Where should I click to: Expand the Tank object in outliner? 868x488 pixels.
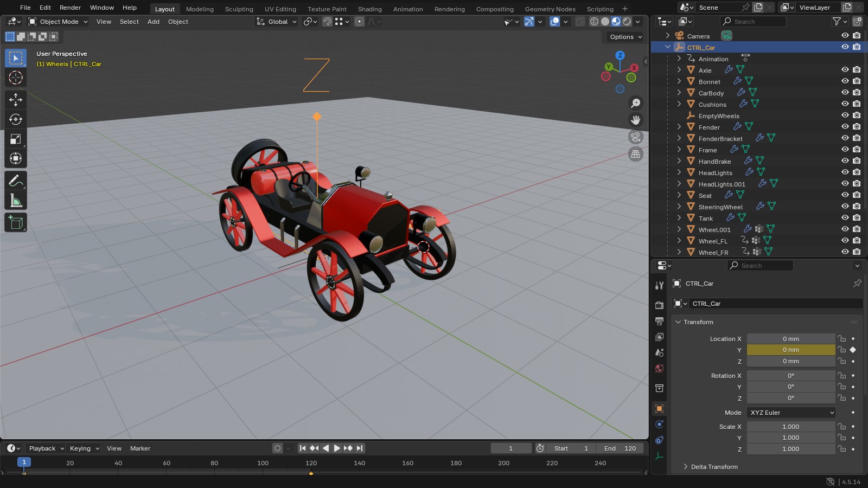click(x=679, y=218)
